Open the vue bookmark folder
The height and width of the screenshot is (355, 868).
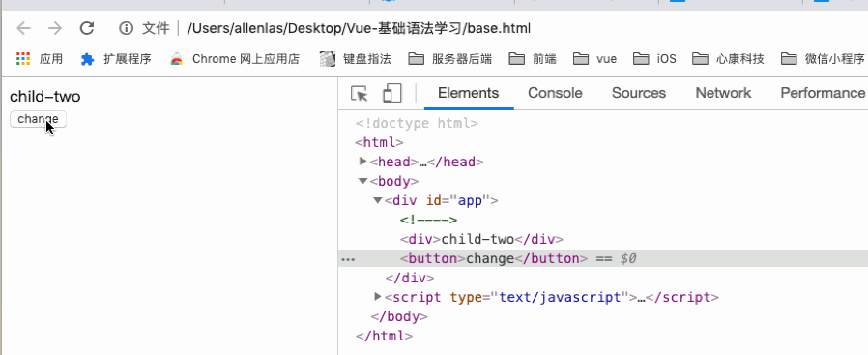coord(595,59)
